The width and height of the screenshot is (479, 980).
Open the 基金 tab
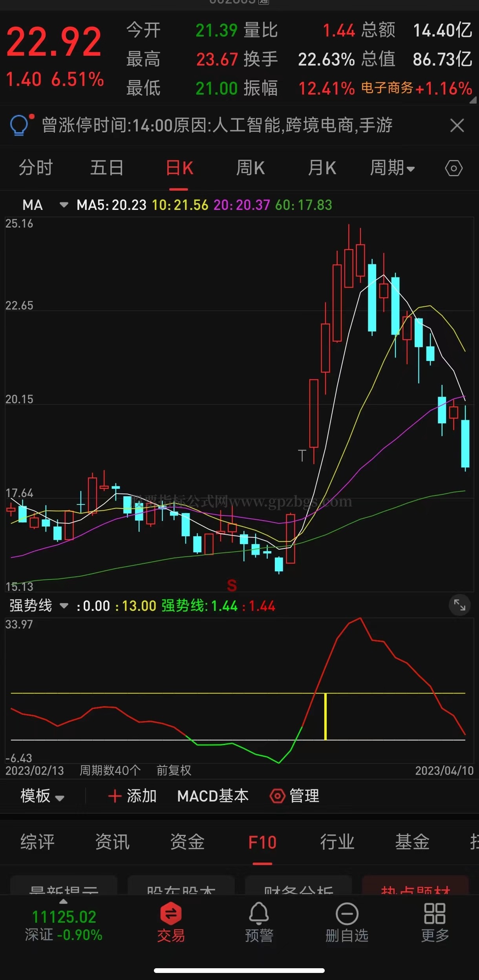pos(412,842)
